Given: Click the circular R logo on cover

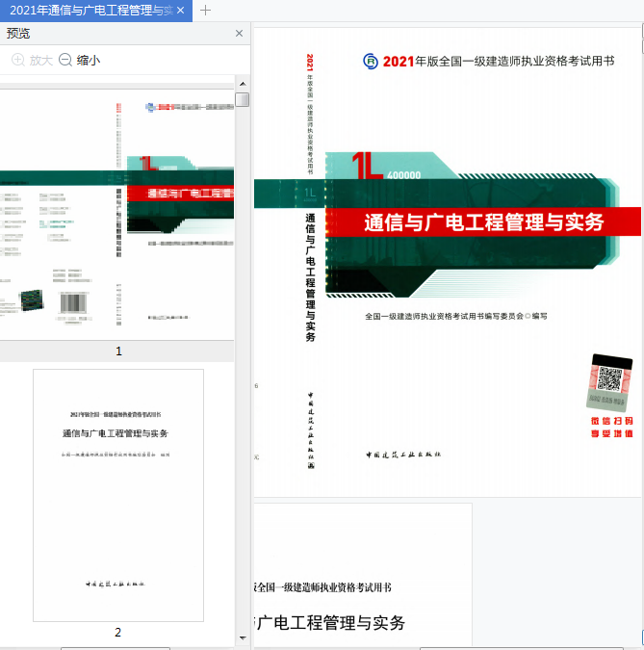Looking at the screenshot, I should click(x=371, y=62).
